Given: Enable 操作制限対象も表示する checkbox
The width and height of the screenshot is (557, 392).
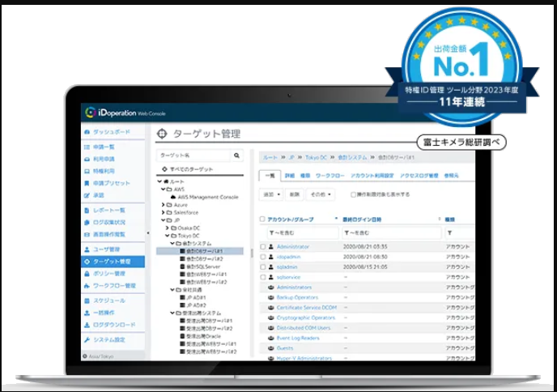Looking at the screenshot, I should coord(353,195).
